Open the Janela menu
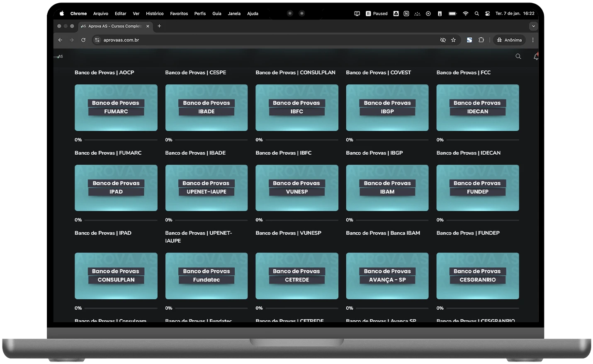The width and height of the screenshot is (593, 364). 234,14
